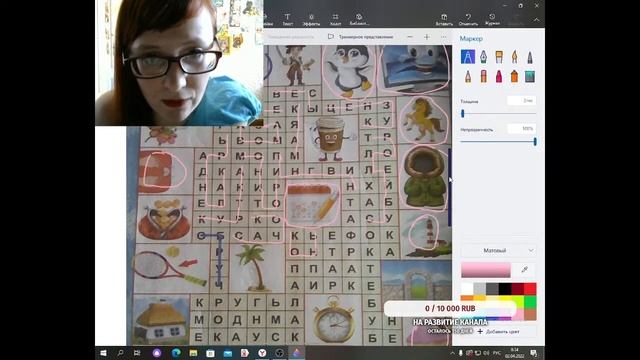Select the Oil brush tool
The width and height of the screenshot is (640, 360).
point(499,57)
